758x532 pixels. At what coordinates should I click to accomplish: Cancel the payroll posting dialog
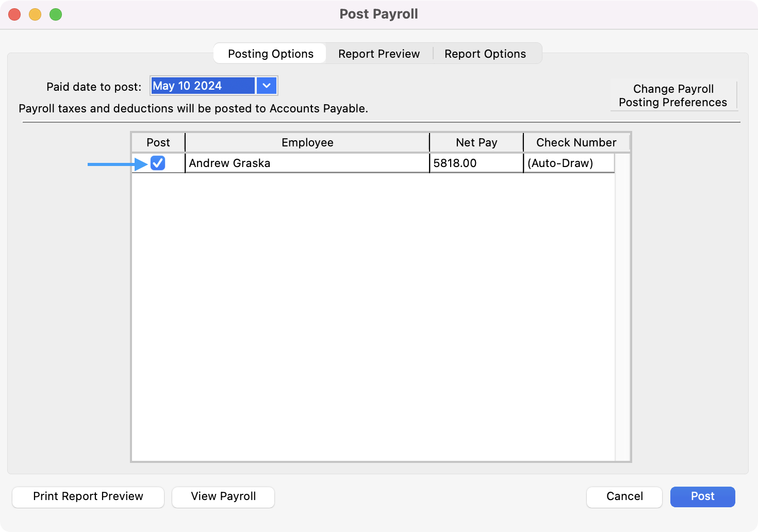click(x=624, y=496)
